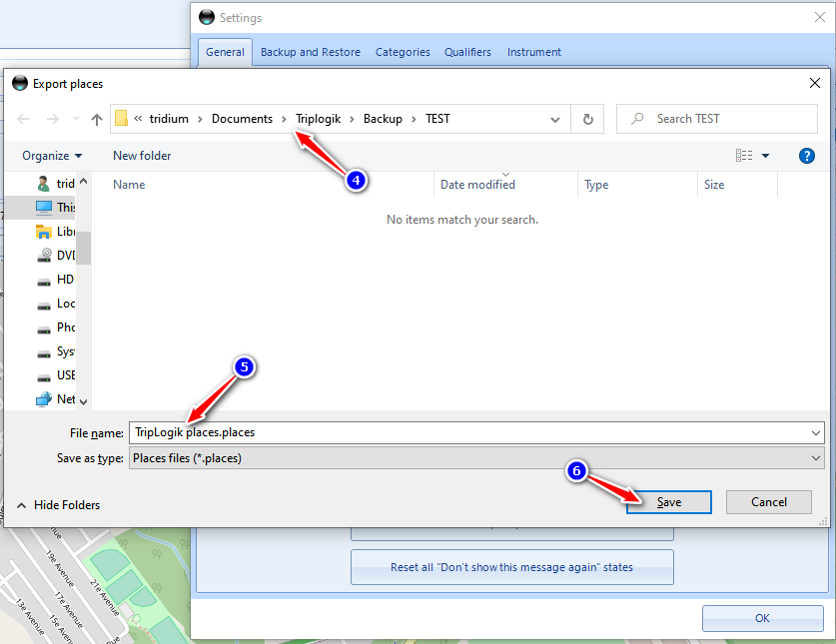Open recent locations dropdown arrow
This screenshot has height=644, width=836.
pos(76,119)
